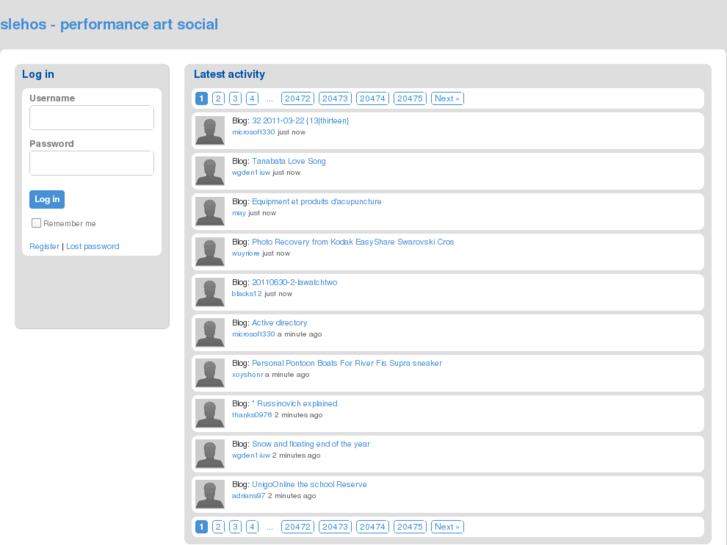The width and height of the screenshot is (727, 545).
Task: Enable the Remember me checkbox
Action: pyautogui.click(x=37, y=223)
